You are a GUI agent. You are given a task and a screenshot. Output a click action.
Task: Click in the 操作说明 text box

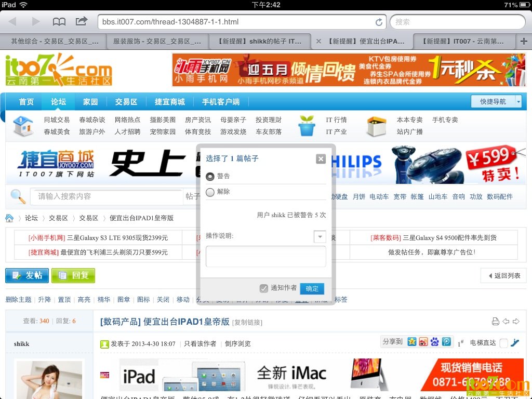tap(265, 257)
